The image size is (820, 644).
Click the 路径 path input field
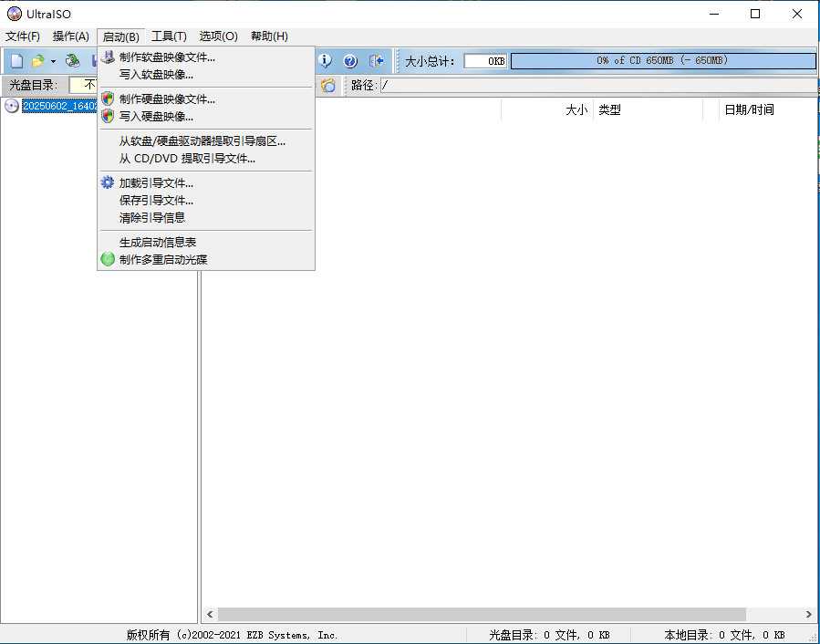(598, 85)
